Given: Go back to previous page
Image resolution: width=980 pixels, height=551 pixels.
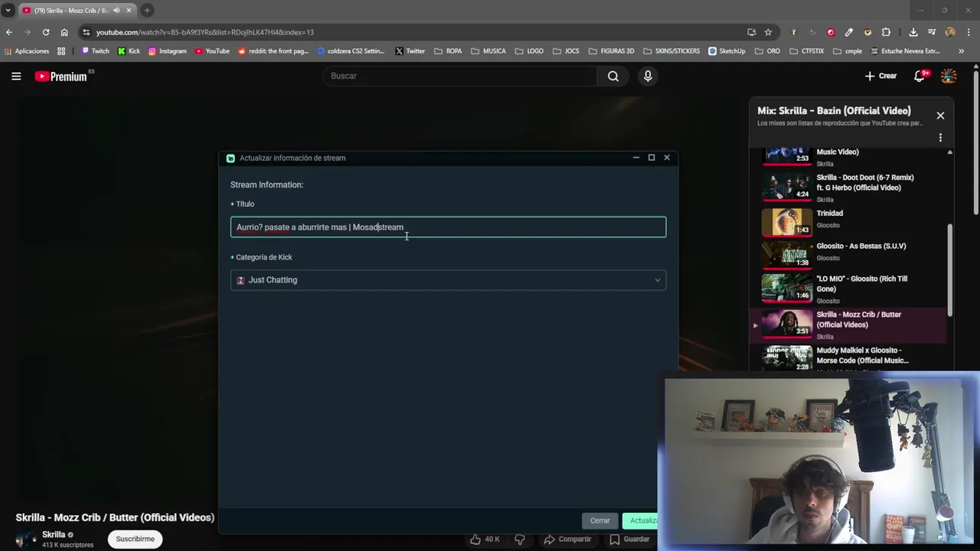Looking at the screenshot, I should 9,32.
